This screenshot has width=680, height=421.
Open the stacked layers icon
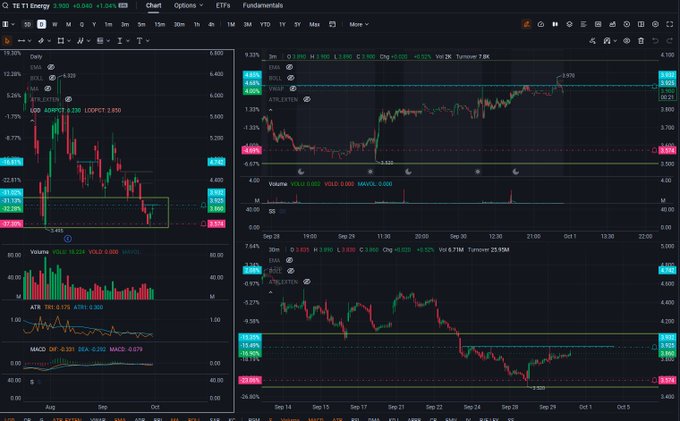pos(569,25)
